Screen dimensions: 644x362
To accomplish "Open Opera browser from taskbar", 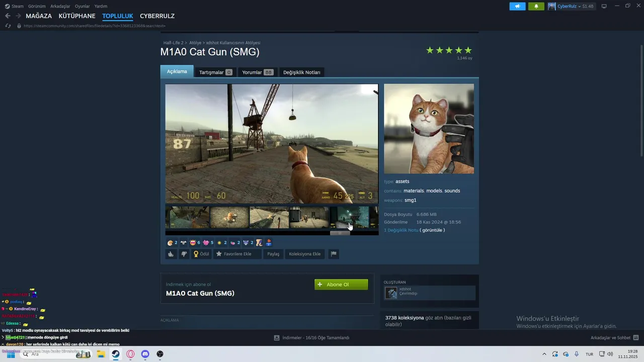I will click(x=131, y=354).
